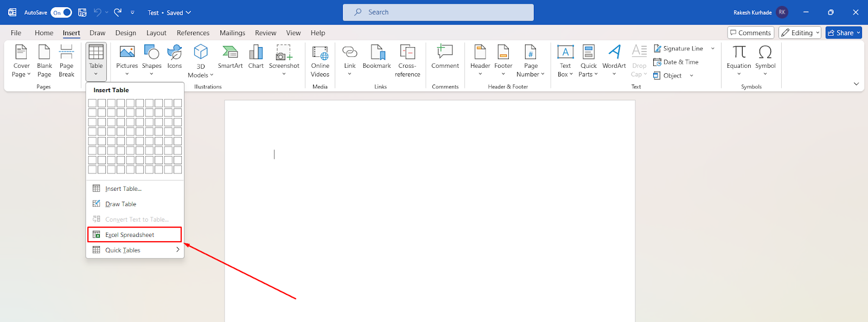Redo the last action

click(118, 12)
